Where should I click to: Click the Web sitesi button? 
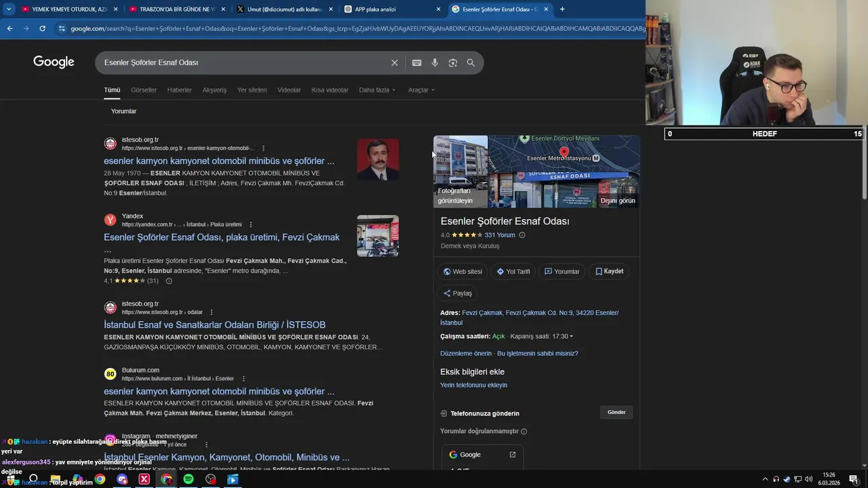click(462, 272)
